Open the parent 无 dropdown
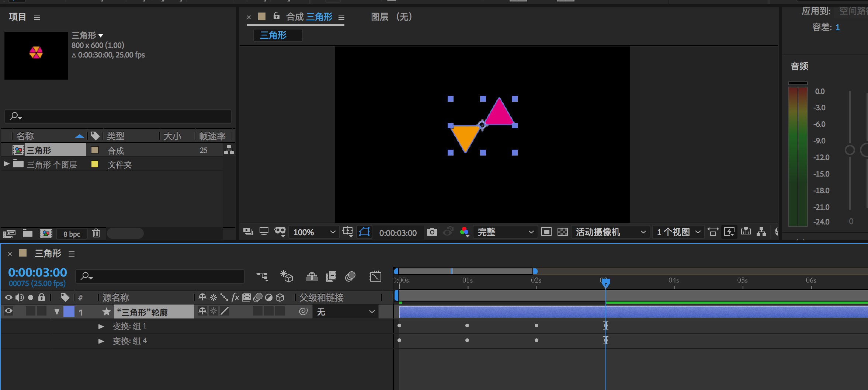This screenshot has width=868, height=390. (x=346, y=312)
